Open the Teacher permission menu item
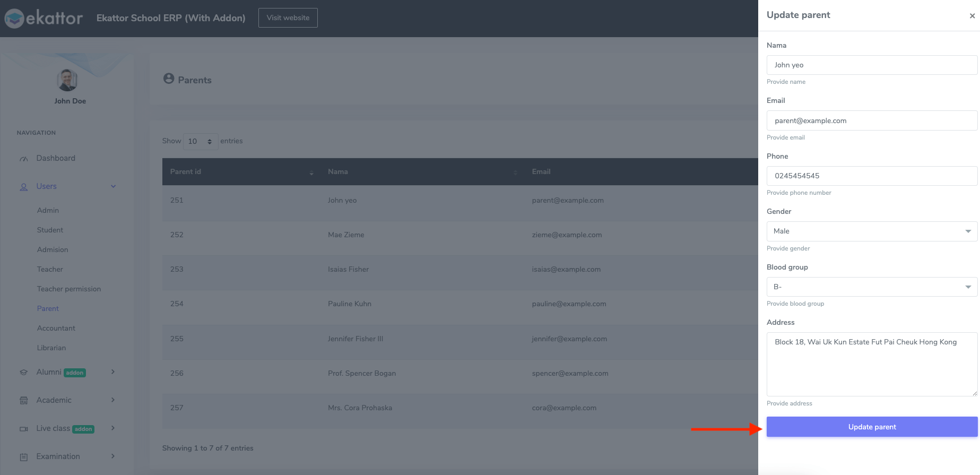980x475 pixels. (x=69, y=289)
